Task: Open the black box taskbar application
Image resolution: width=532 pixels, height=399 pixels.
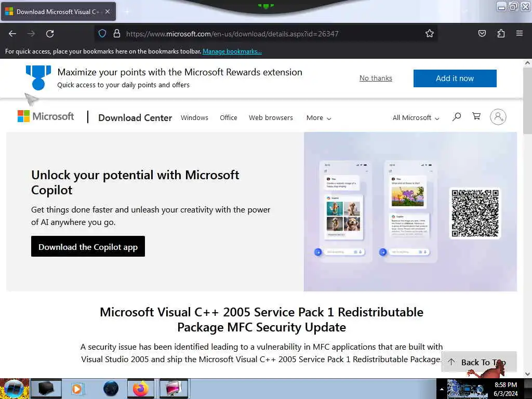Action: click(x=46, y=389)
